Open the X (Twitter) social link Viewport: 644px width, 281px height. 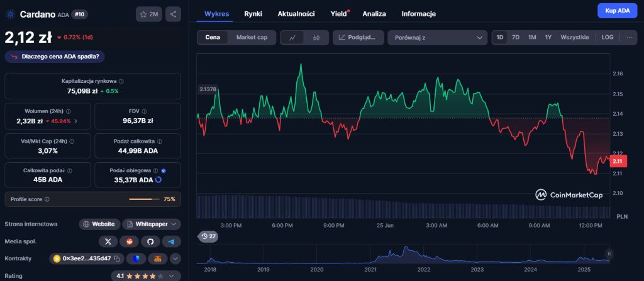[x=108, y=241]
